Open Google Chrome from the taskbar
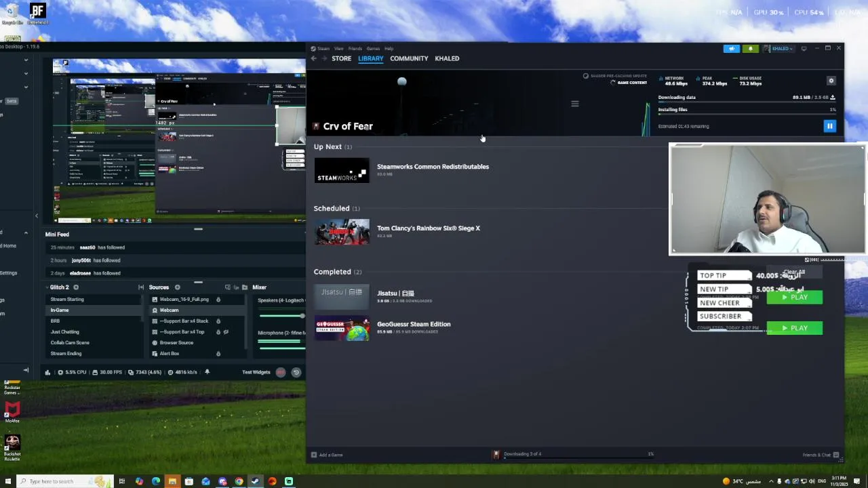Screen dimensions: 868x488 239,481
